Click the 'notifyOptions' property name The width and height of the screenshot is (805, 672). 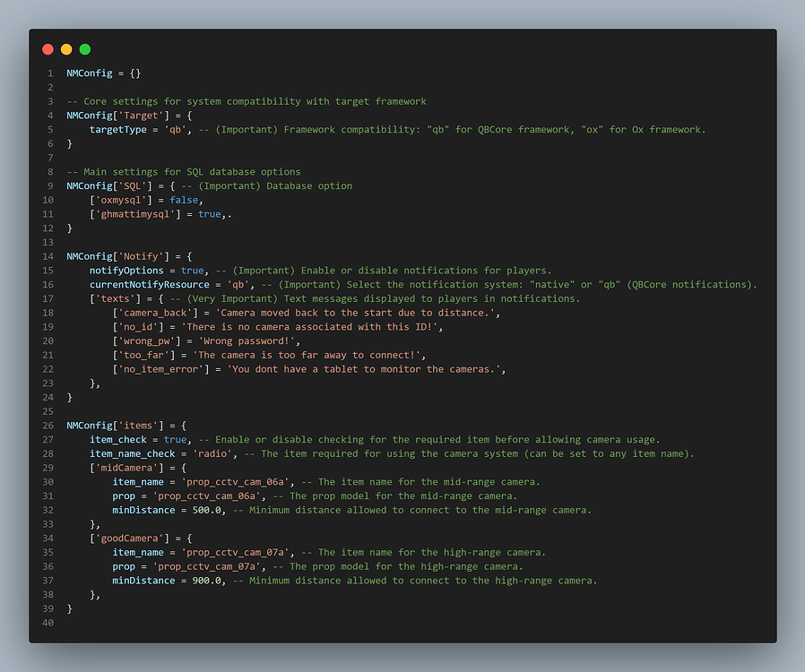(x=126, y=271)
